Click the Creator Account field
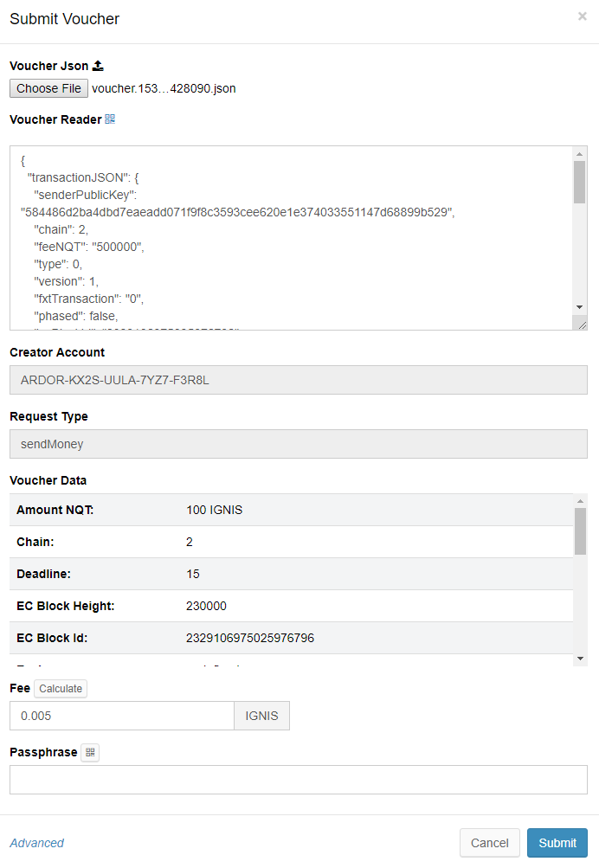This screenshot has width=599, height=868. (298, 380)
